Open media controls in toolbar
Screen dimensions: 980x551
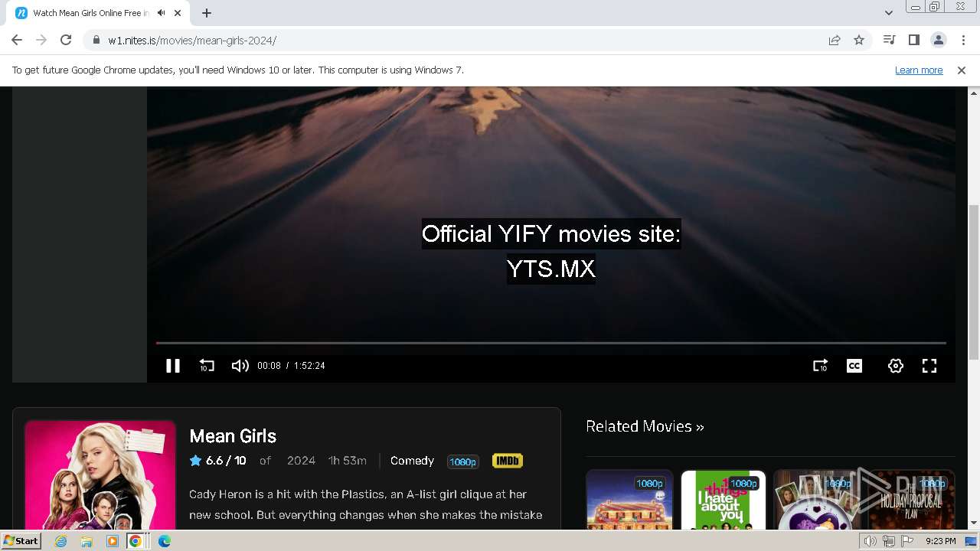889,40
